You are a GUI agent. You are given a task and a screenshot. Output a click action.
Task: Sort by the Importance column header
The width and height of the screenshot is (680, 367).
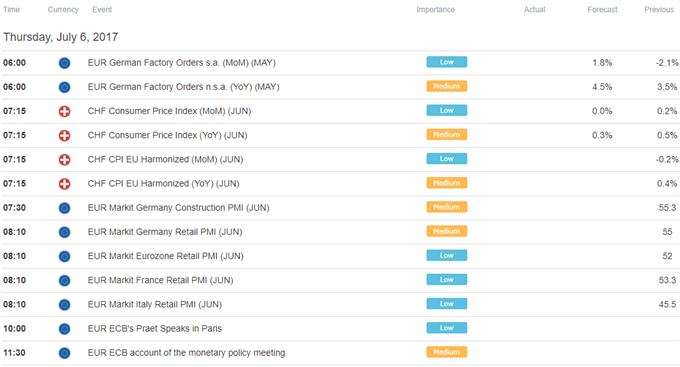pos(435,10)
